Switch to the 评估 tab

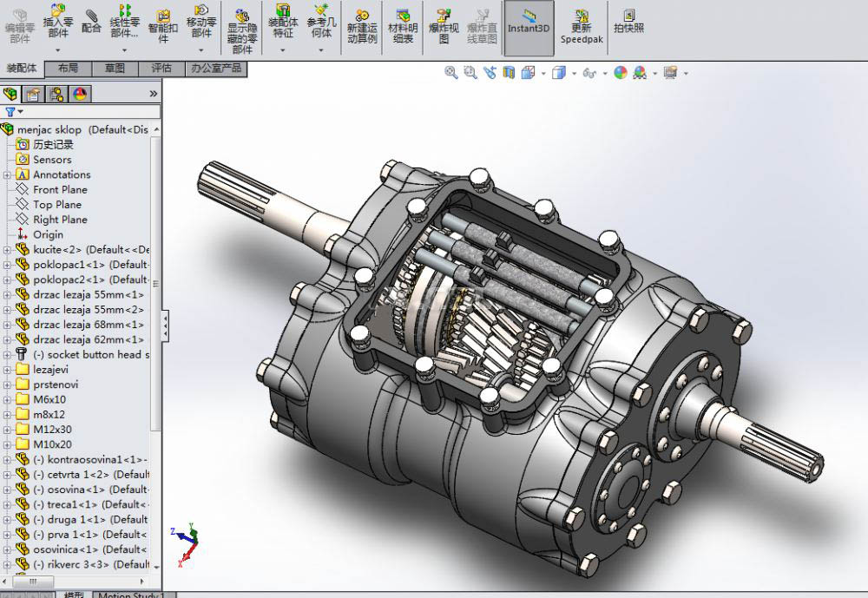161,68
